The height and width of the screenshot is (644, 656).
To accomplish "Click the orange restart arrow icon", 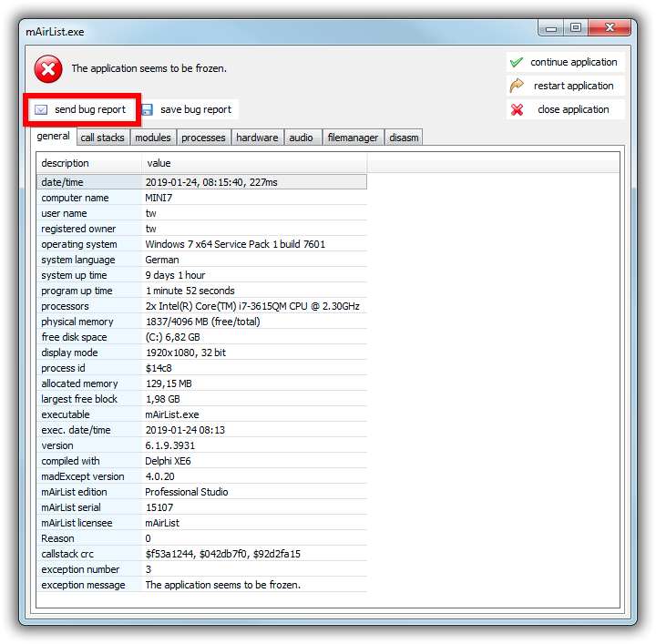I will tap(517, 86).
